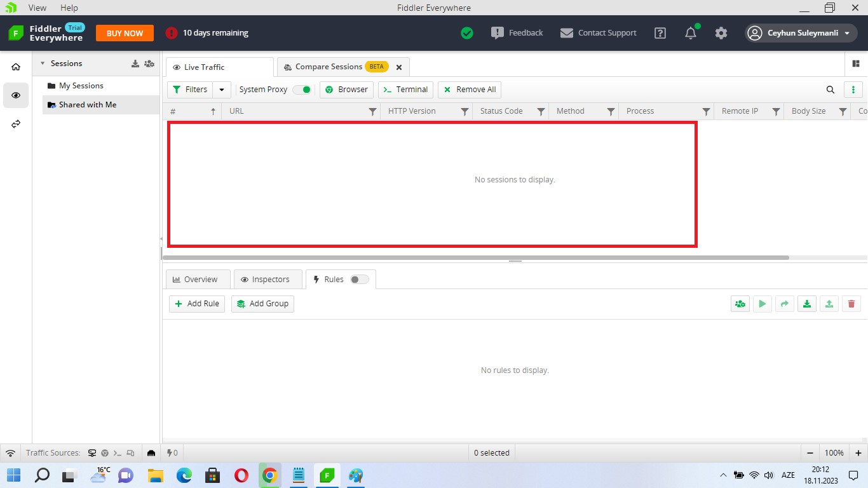The width and height of the screenshot is (868, 488).
Task: Click the zoom in plus button
Action: pyautogui.click(x=858, y=453)
